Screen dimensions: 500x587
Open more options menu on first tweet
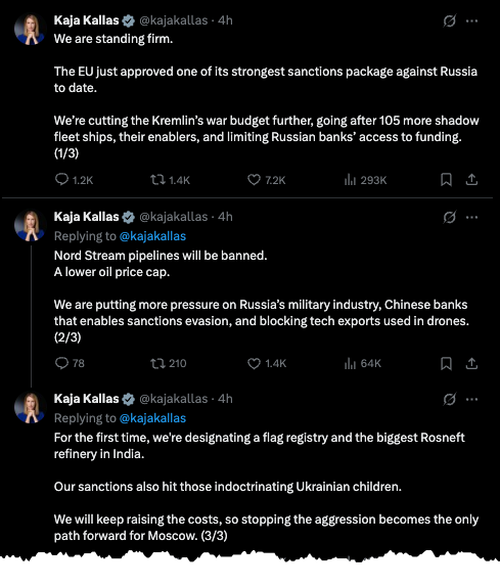pyautogui.click(x=472, y=21)
